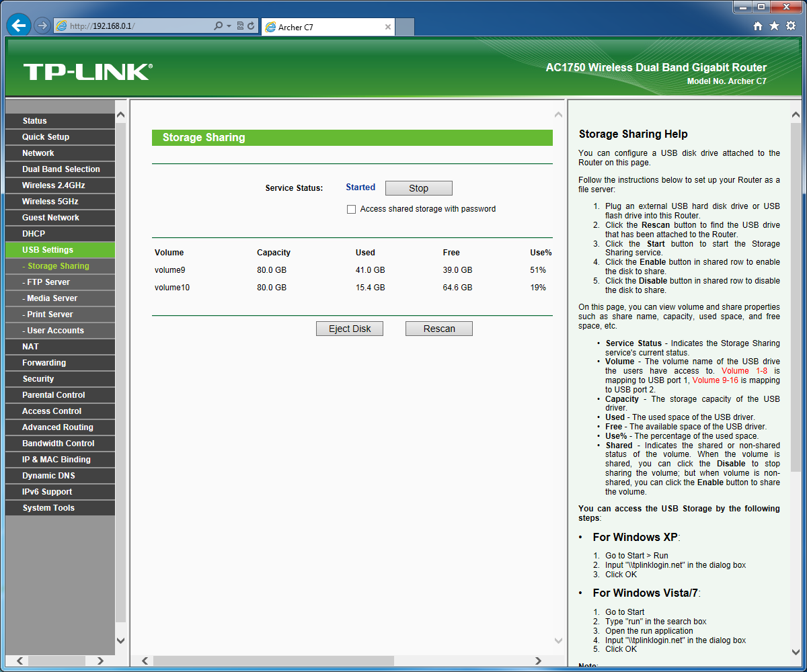The width and height of the screenshot is (807, 672).
Task: Click the TP-LINK logo
Action: [x=88, y=72]
